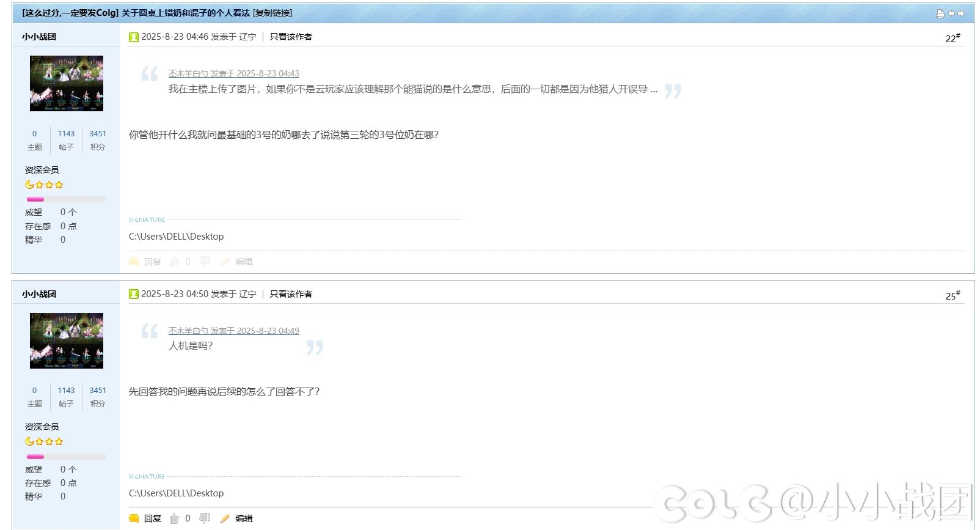View the 3451 积分 count on post 22
The width and height of the screenshot is (980, 530).
click(98, 140)
